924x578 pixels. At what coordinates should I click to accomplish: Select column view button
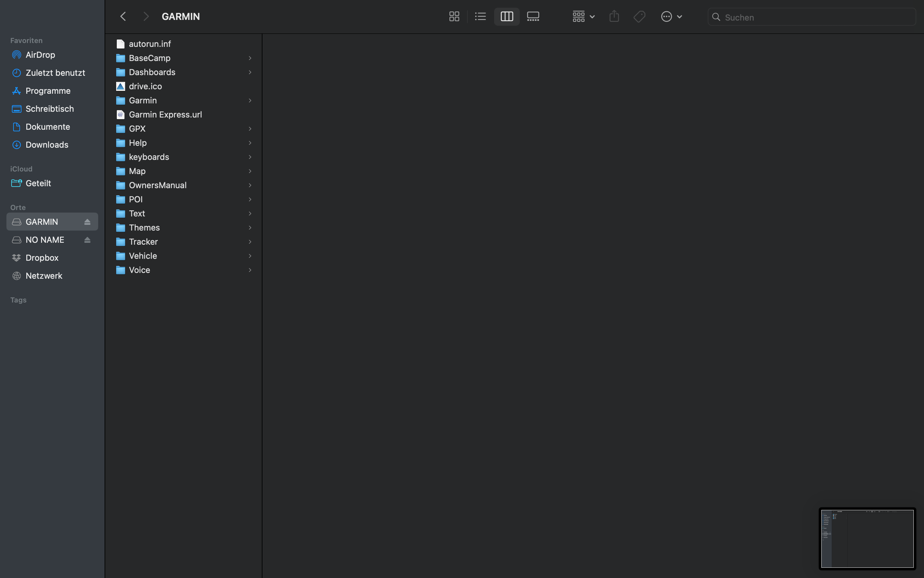pyautogui.click(x=507, y=16)
